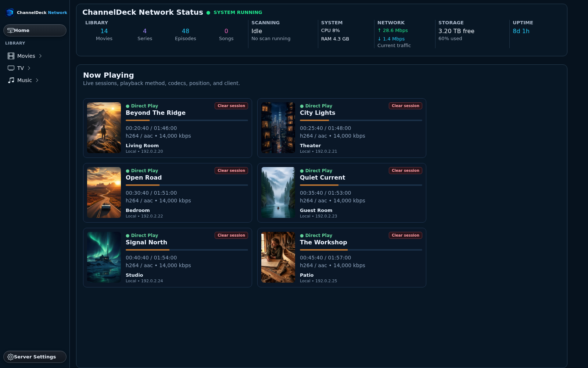Viewport: 588px width, 368px height.
Task: Open the Beyond The Ridge poster
Action: [x=104, y=128]
